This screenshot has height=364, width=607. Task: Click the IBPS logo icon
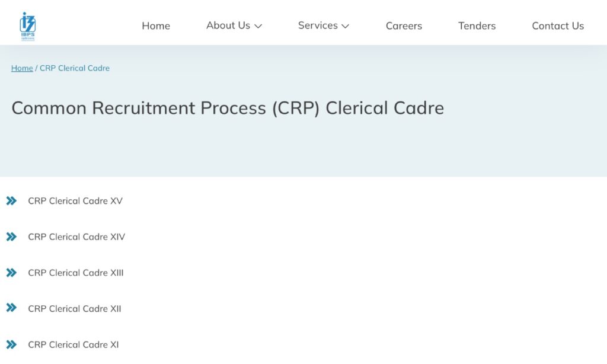click(27, 26)
